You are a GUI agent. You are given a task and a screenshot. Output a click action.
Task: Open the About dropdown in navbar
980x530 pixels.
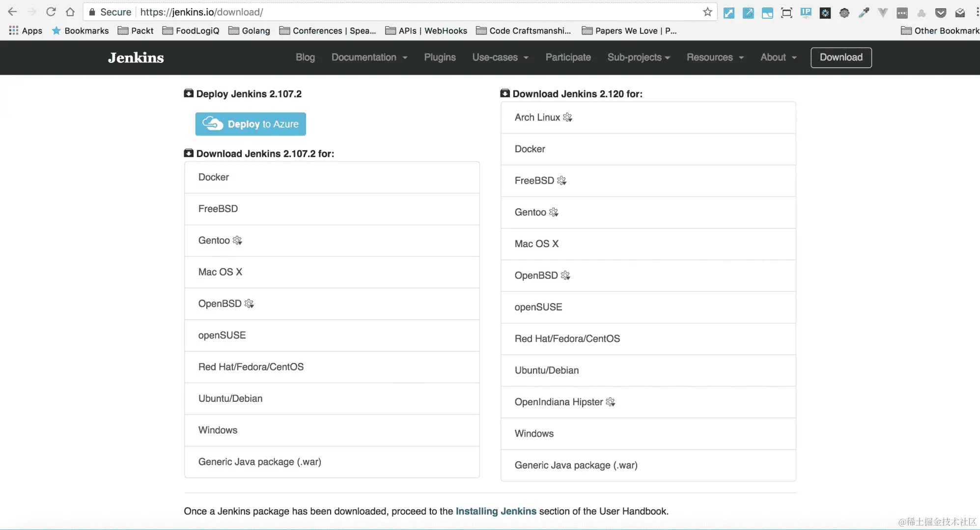(778, 57)
